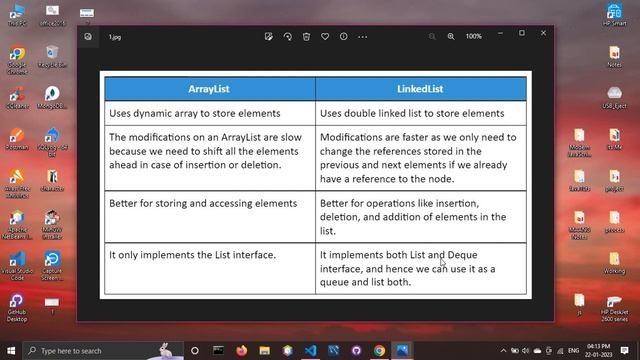Viewport: 640px width, 360px height.
Task: Select the GitHub Desktop desktop shortcut
Action: pyautogui.click(x=17, y=308)
